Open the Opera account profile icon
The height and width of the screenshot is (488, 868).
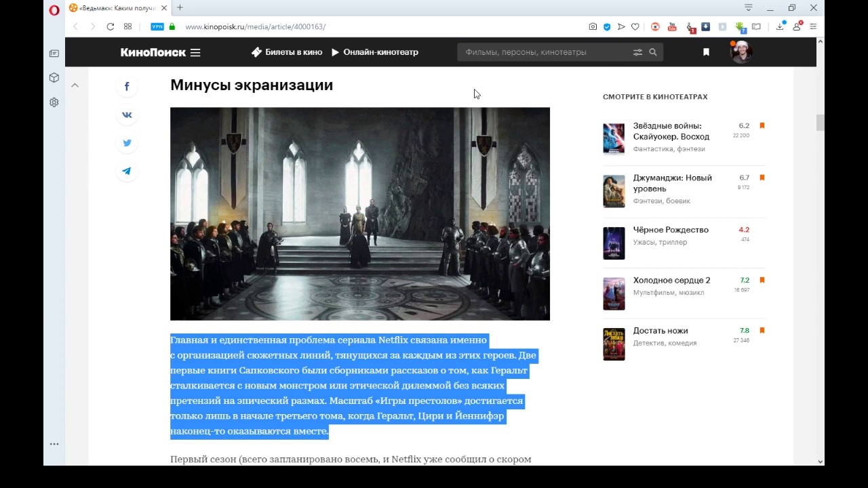coord(797,26)
